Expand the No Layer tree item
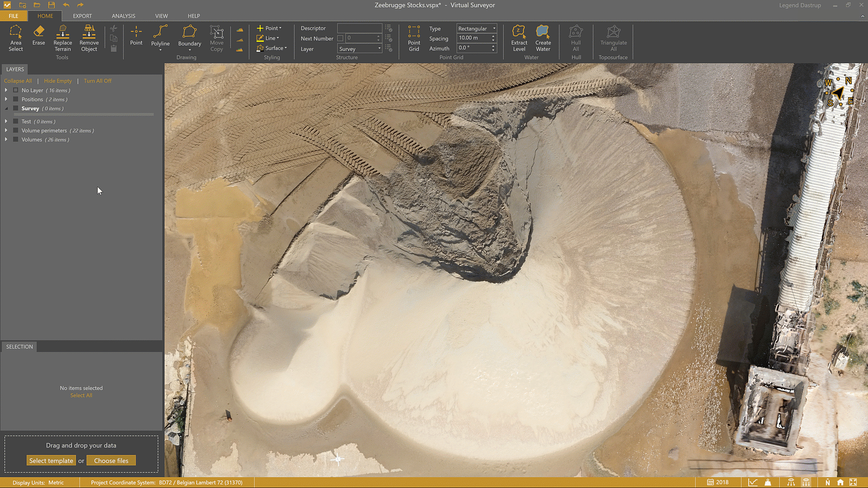This screenshot has width=868, height=488. point(6,90)
